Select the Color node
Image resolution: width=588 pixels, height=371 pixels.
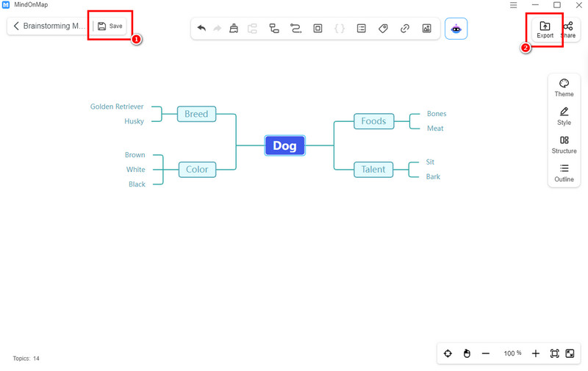(197, 170)
